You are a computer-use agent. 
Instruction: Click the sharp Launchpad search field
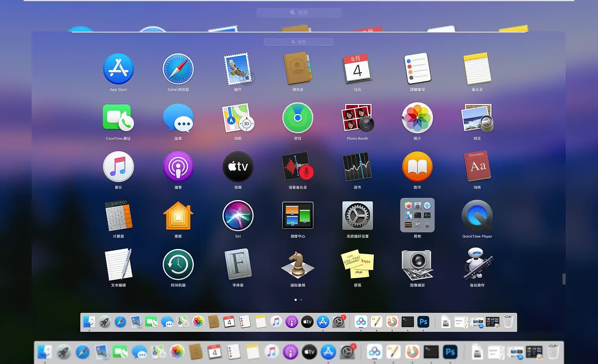click(299, 42)
